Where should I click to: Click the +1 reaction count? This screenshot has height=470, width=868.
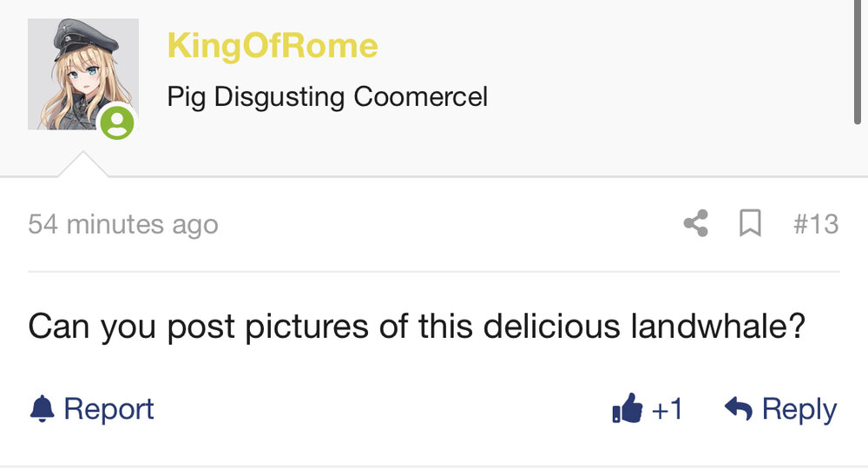click(x=667, y=409)
